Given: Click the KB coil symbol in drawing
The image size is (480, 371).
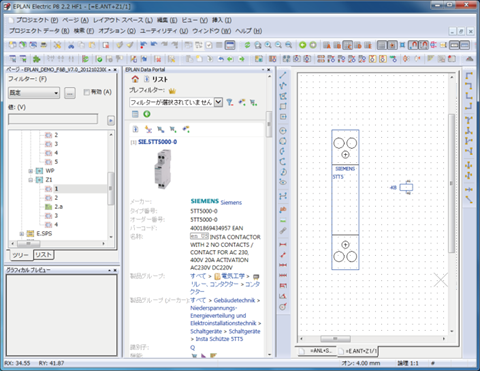Looking at the screenshot, I should 406,187.
